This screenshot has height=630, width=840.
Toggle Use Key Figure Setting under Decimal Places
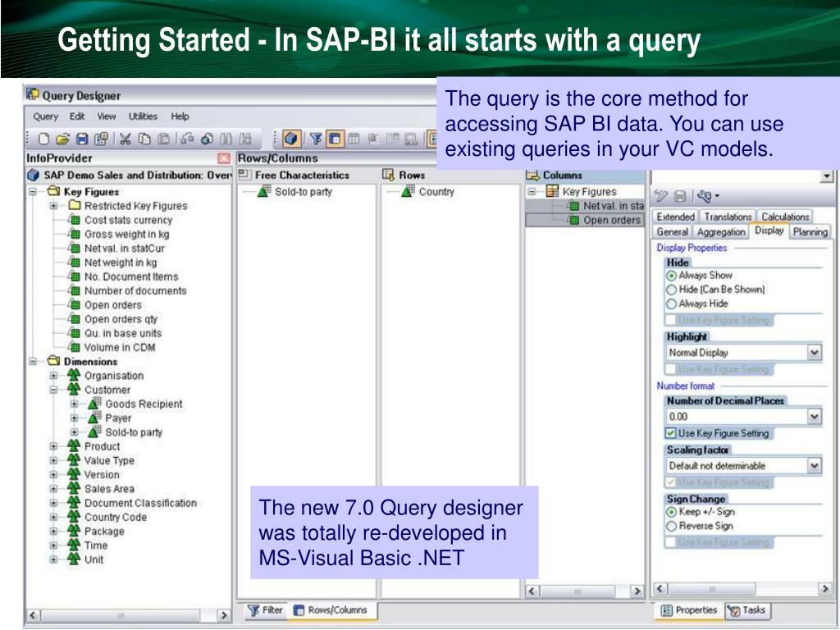(x=671, y=433)
